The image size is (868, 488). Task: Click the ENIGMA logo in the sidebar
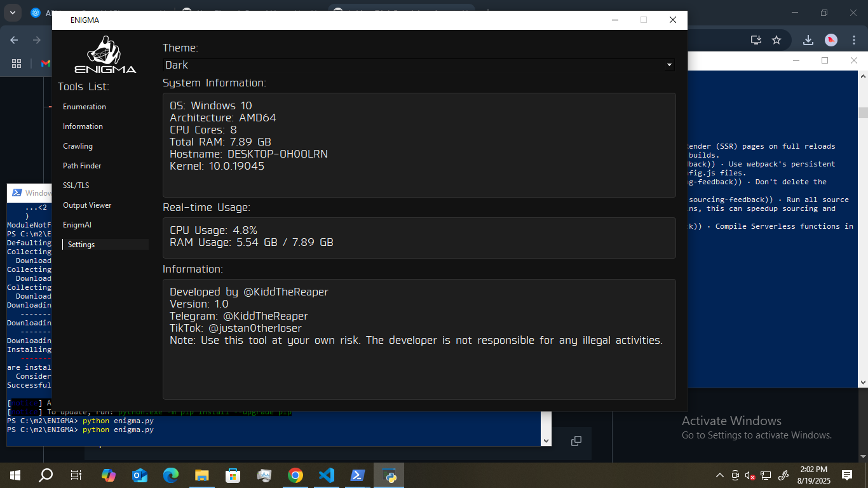pos(105,55)
